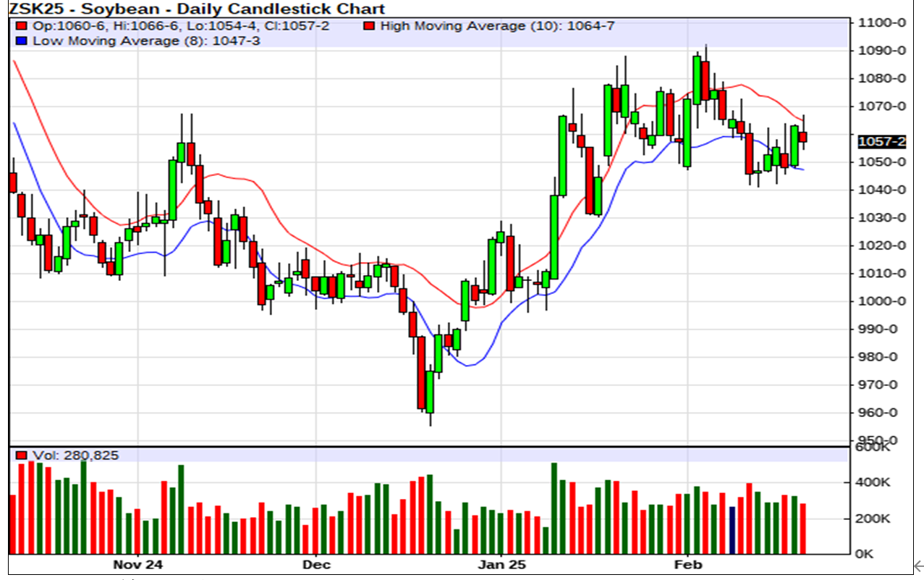Click the OHLC values legend text Op:1060-6
The width and height of the screenshot is (924, 580).
click(x=54, y=26)
